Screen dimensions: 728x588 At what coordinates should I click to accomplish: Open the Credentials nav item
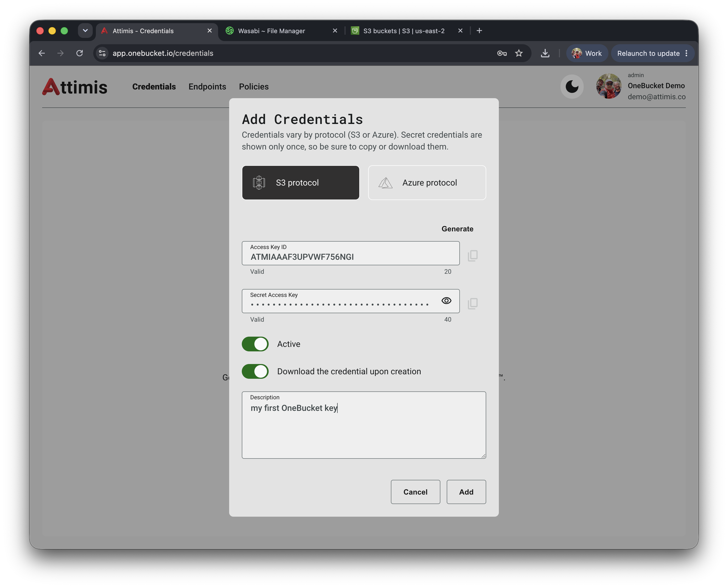tap(154, 87)
